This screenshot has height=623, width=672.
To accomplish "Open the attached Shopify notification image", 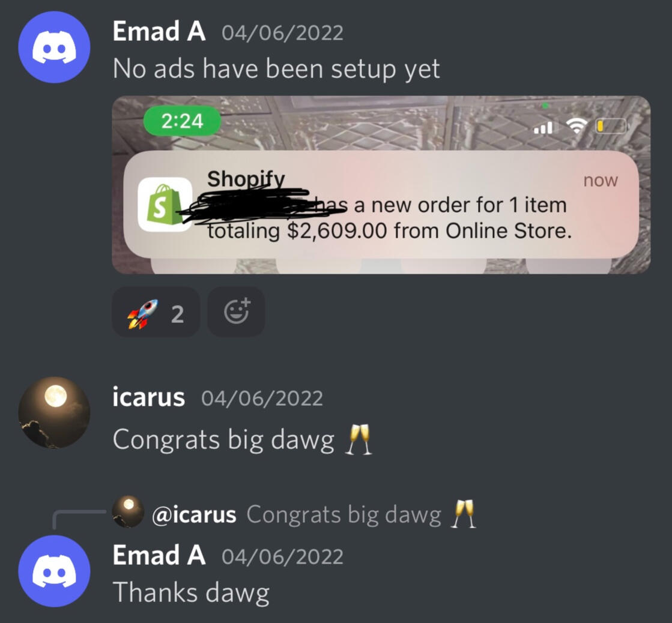I will [381, 185].
